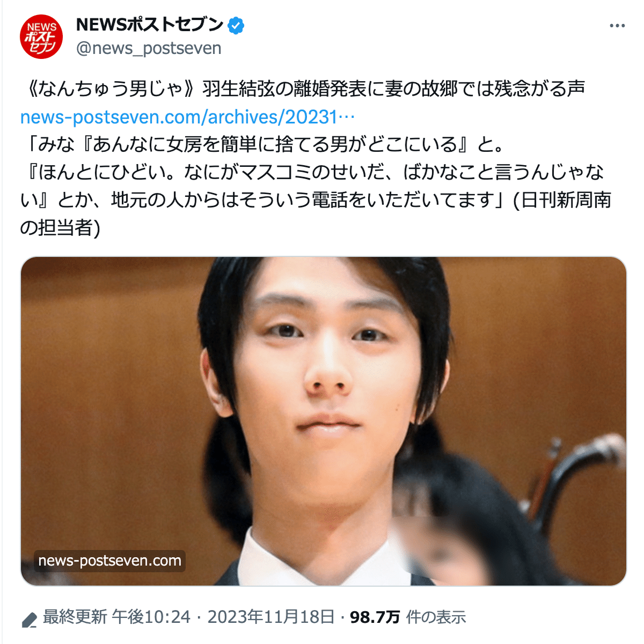Visit the @news_postseven handle
Screen dimensions: 644x644
pos(148,48)
